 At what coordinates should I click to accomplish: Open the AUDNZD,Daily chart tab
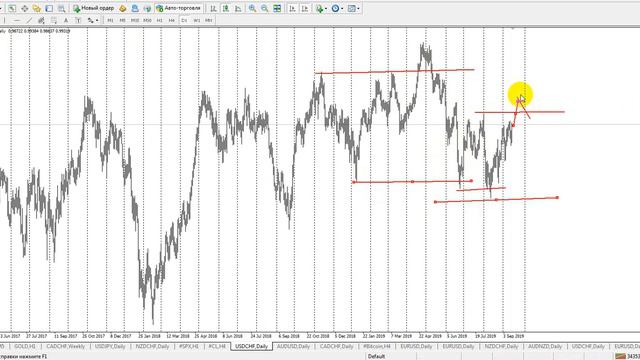coord(545,346)
